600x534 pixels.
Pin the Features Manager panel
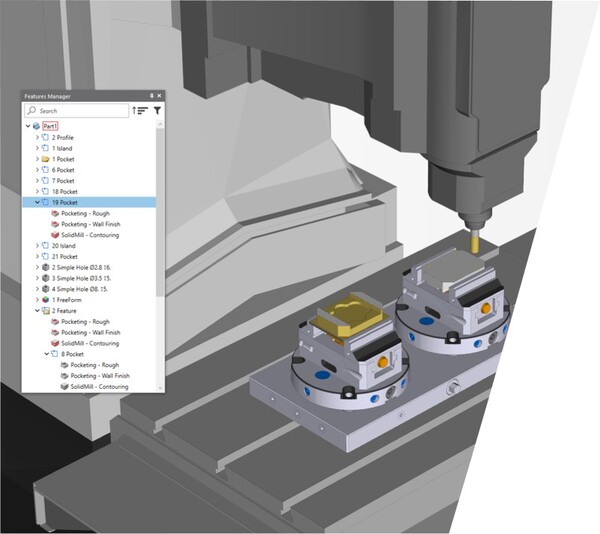tap(151, 96)
